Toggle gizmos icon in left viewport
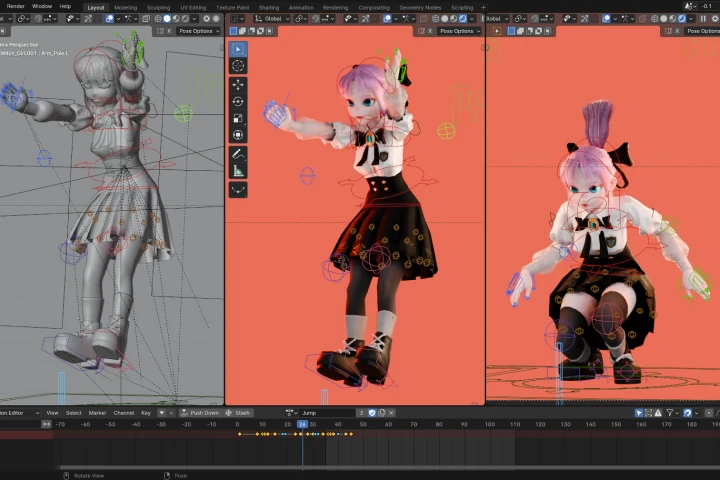This screenshot has height=480, width=720. (x=88, y=19)
